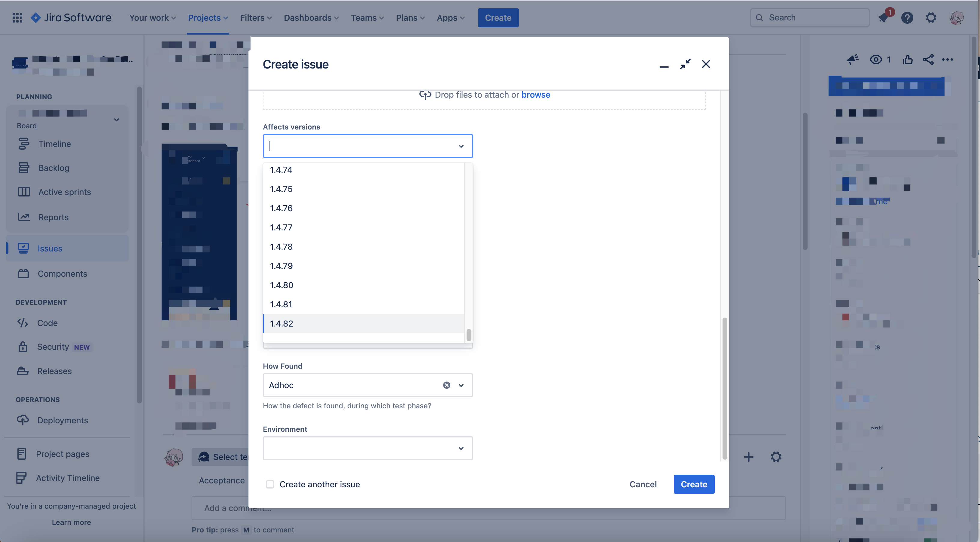Open the Filters menu
Viewport: 980px width, 542px height.
[256, 18]
